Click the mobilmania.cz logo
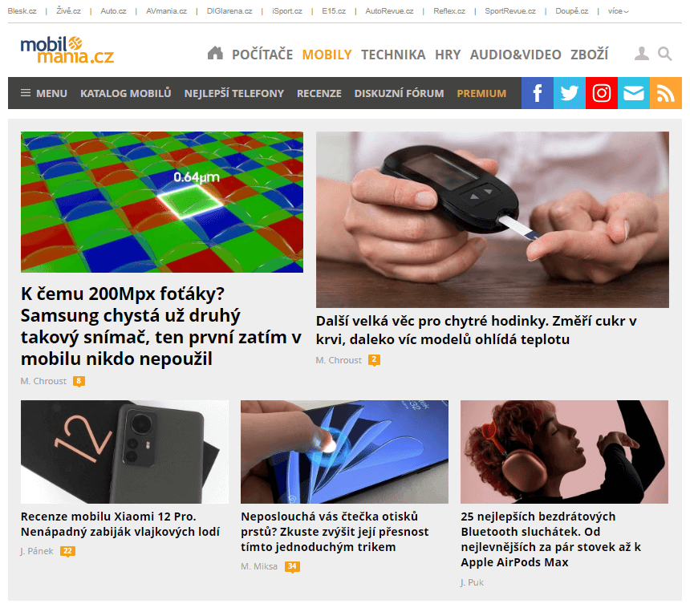The width and height of the screenshot is (690, 616). click(67, 51)
